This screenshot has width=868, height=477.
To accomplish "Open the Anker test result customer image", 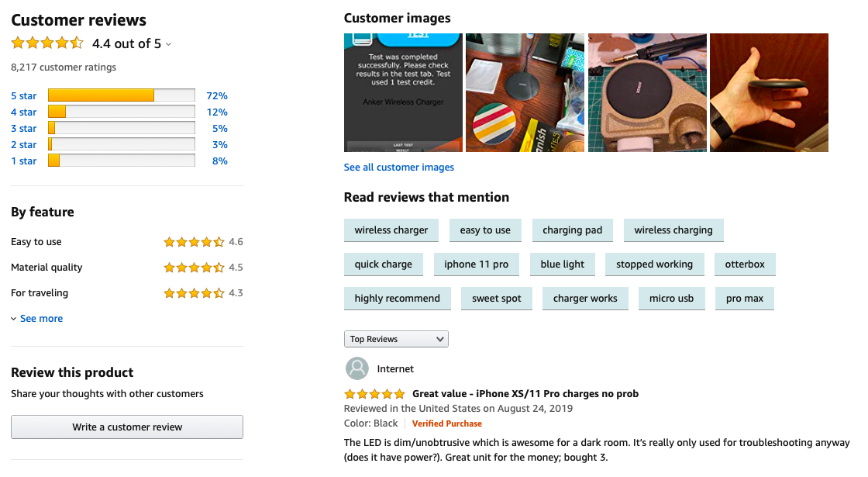I will 403,92.
